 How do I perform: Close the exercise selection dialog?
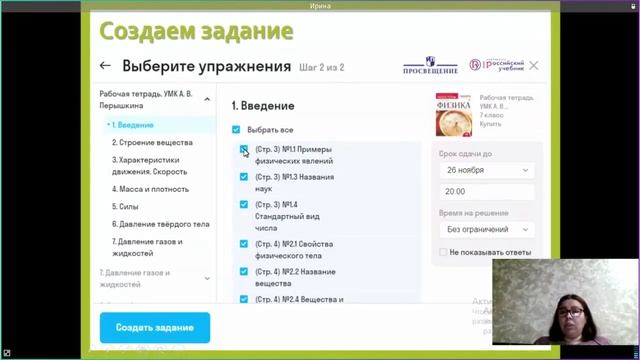click(533, 65)
